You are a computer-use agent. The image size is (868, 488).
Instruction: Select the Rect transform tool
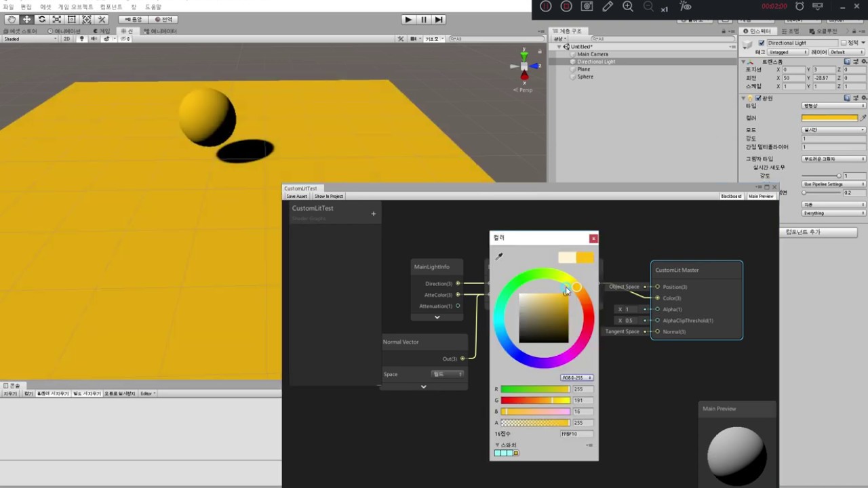click(71, 20)
